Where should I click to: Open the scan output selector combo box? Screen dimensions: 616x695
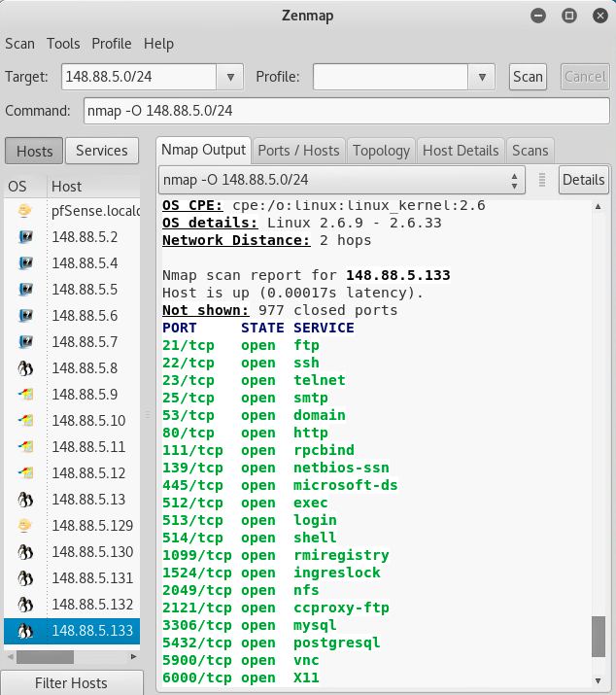click(x=342, y=180)
